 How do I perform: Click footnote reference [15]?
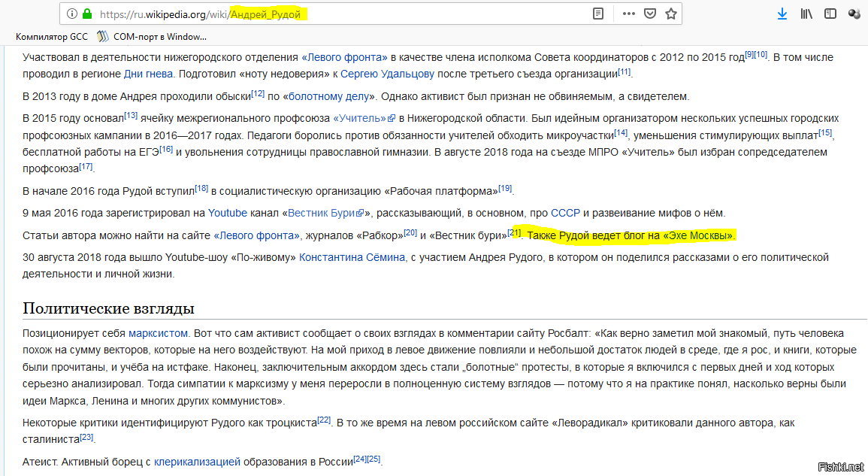coord(825,132)
